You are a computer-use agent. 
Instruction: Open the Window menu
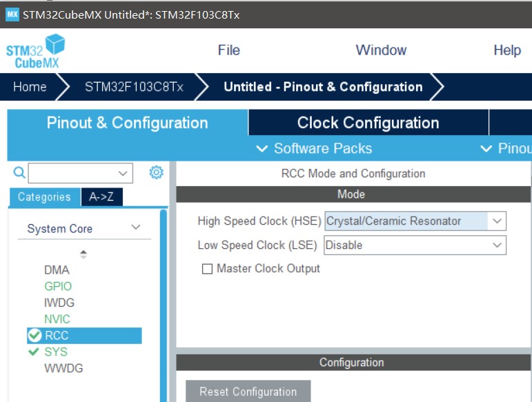tap(381, 50)
